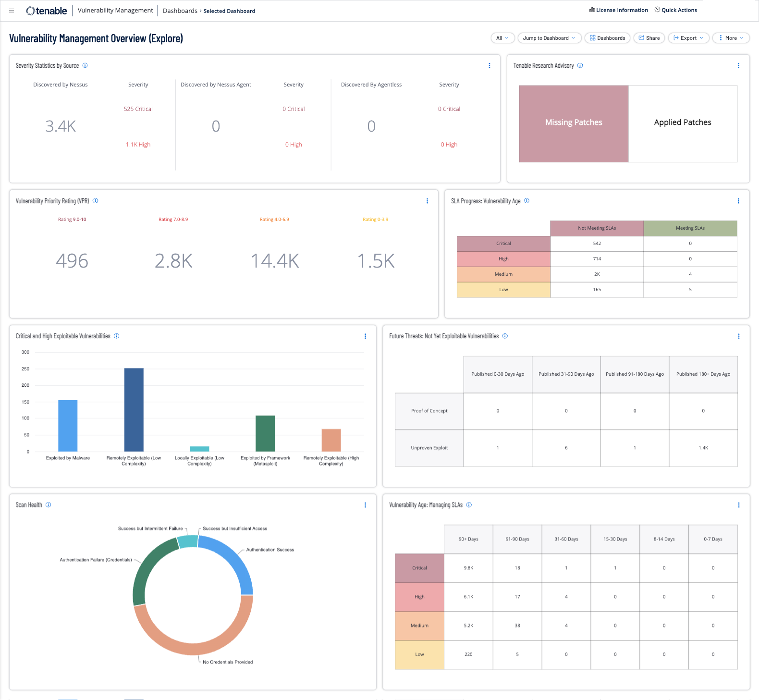This screenshot has width=759, height=700.
Task: Expand Jump to Dashboard dropdown
Action: 549,38
